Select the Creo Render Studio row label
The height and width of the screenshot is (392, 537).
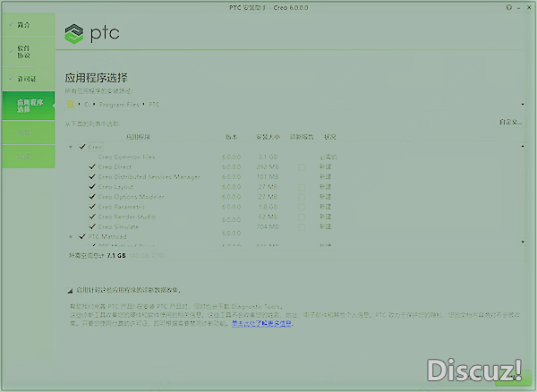[127, 217]
